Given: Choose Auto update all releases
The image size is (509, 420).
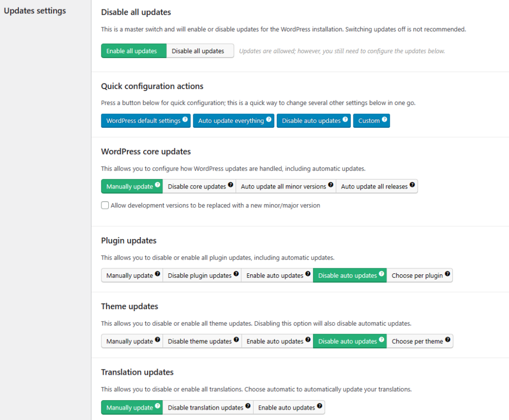Looking at the screenshot, I should pyautogui.click(x=377, y=186).
